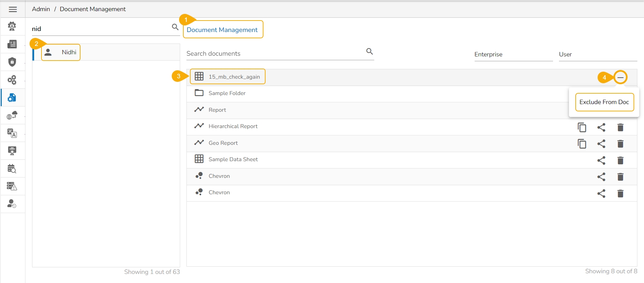Delete the Sample Data Sheet
644x283 pixels.
[x=620, y=160]
